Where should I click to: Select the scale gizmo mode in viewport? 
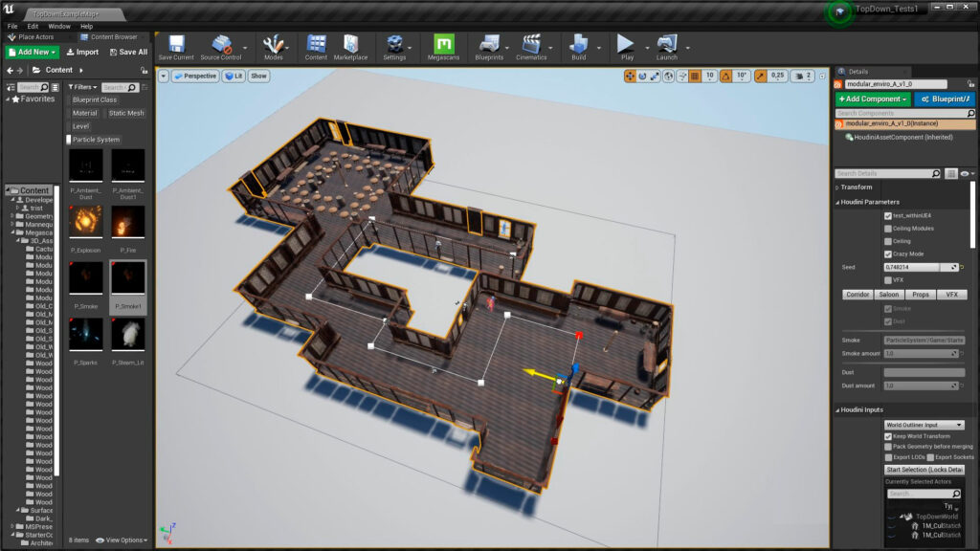[655, 77]
